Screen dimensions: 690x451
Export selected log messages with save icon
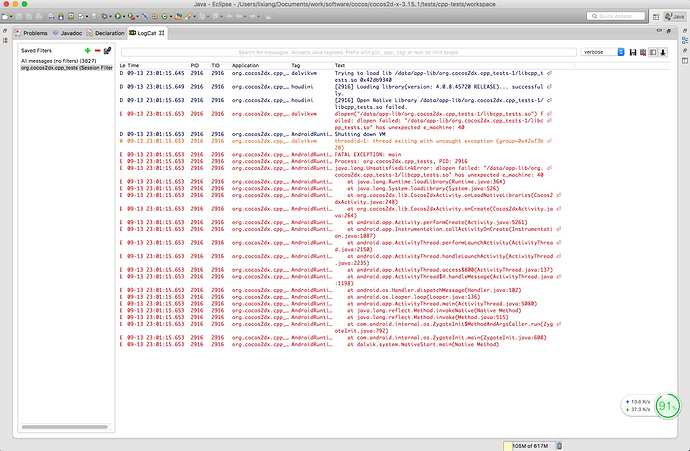point(633,52)
